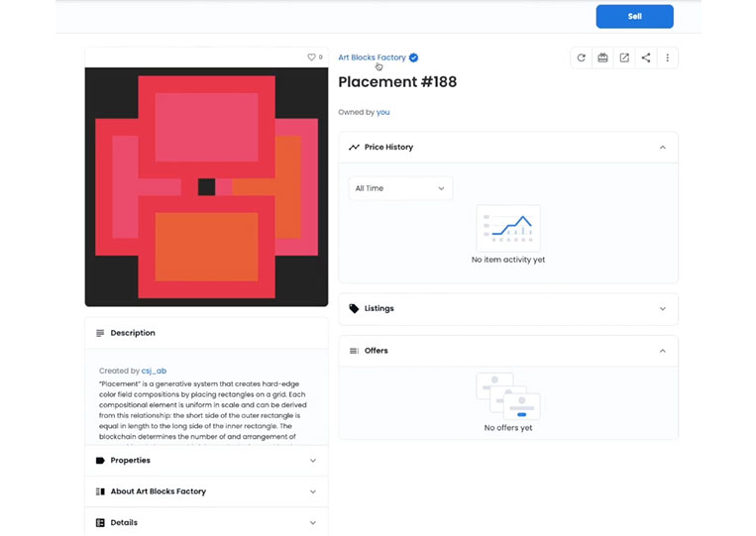Click the empty price chart illustration
The width and height of the screenshot is (756, 536).
(x=508, y=229)
